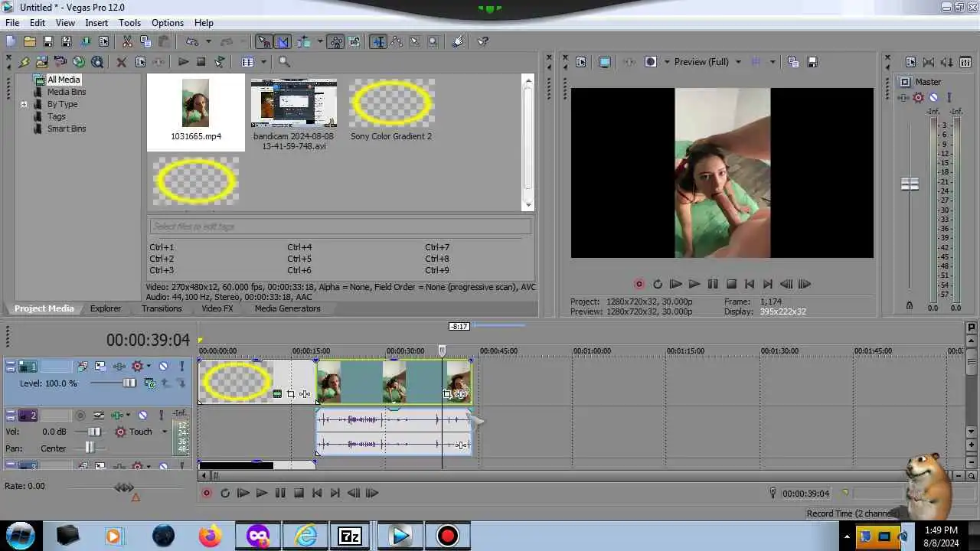The image size is (980, 551).
Task: Arm audio track 2 for record
Action: pyautogui.click(x=80, y=416)
